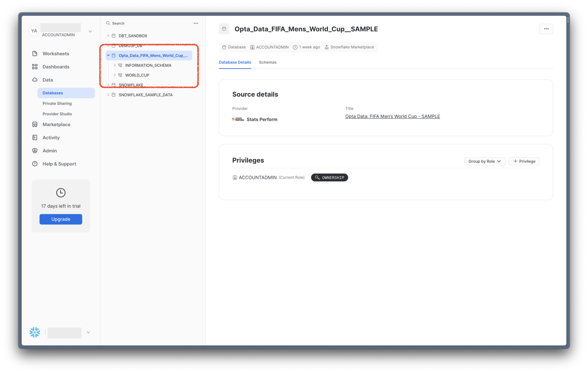The image size is (588, 373).
Task: Click the add Privilege button
Action: pyautogui.click(x=524, y=161)
